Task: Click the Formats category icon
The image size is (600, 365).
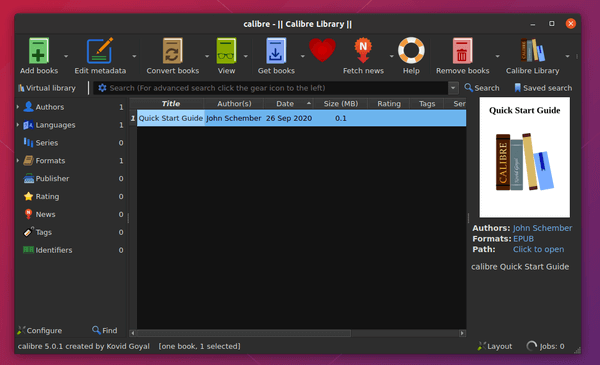Action: click(x=28, y=161)
